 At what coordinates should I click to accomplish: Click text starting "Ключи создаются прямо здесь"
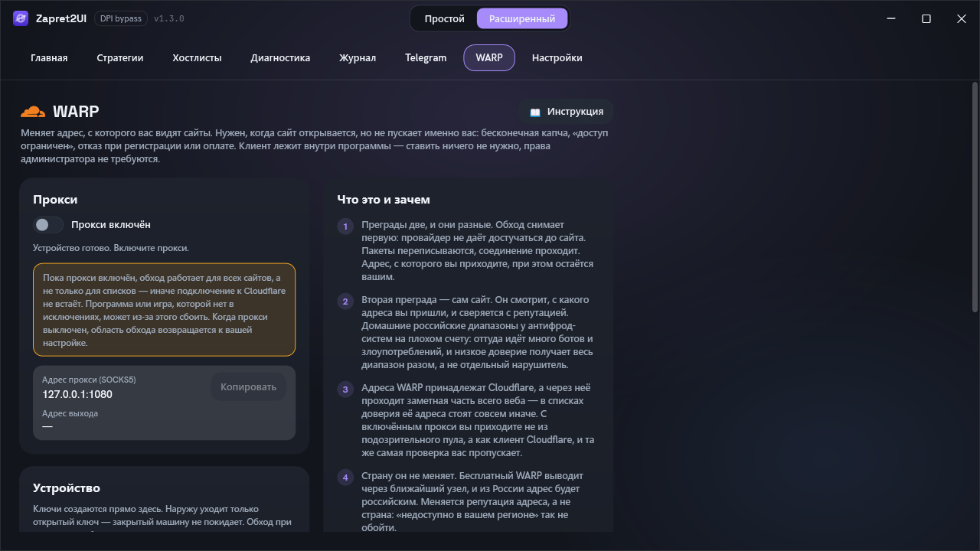[162, 516]
